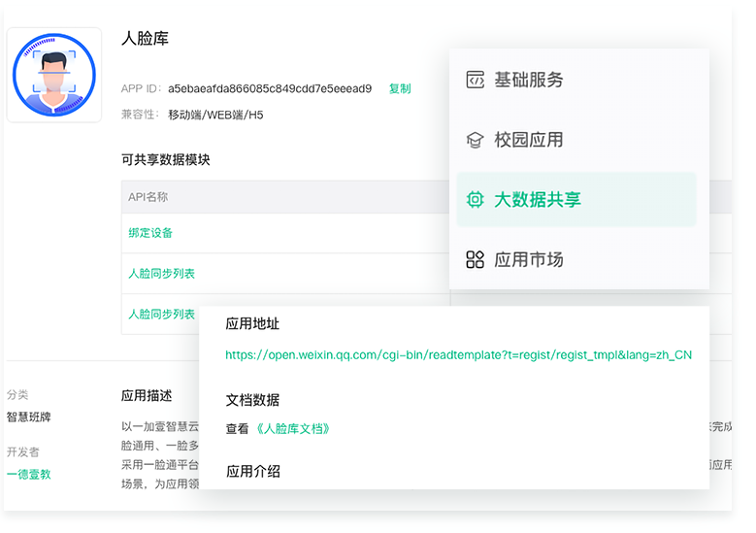View the 《人脸库文档》 document link

292,429
